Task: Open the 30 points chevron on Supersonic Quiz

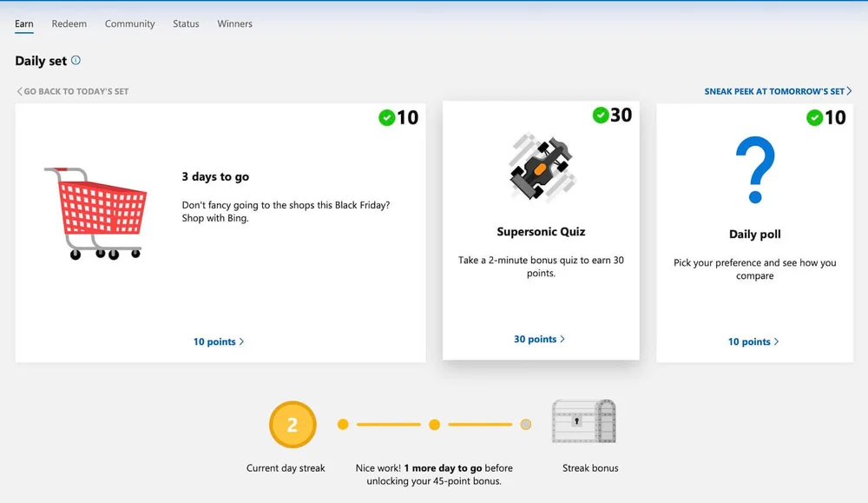Action: tap(539, 339)
